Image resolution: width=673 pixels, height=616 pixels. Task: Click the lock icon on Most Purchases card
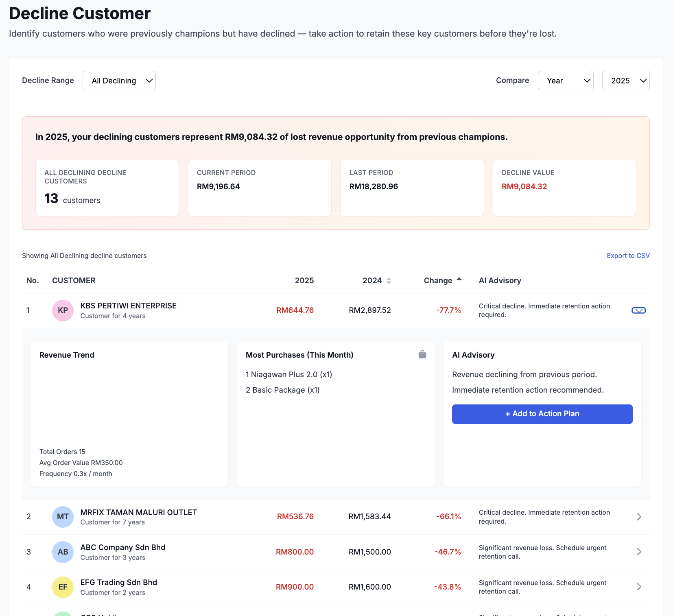[422, 354]
